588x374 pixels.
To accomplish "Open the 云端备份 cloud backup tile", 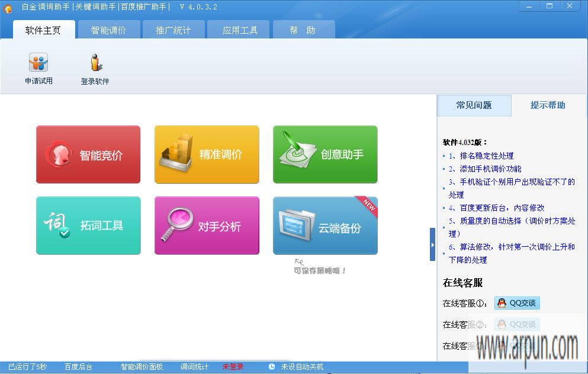I will [325, 225].
